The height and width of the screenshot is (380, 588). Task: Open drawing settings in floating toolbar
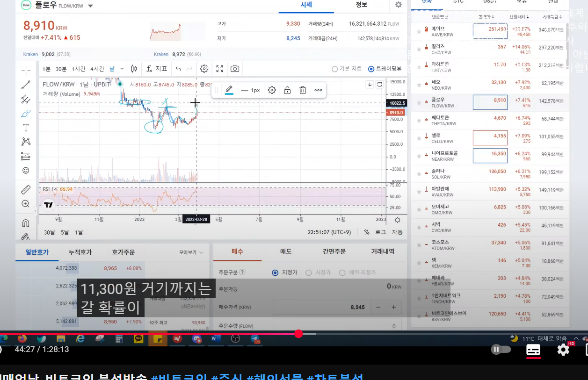pyautogui.click(x=272, y=90)
